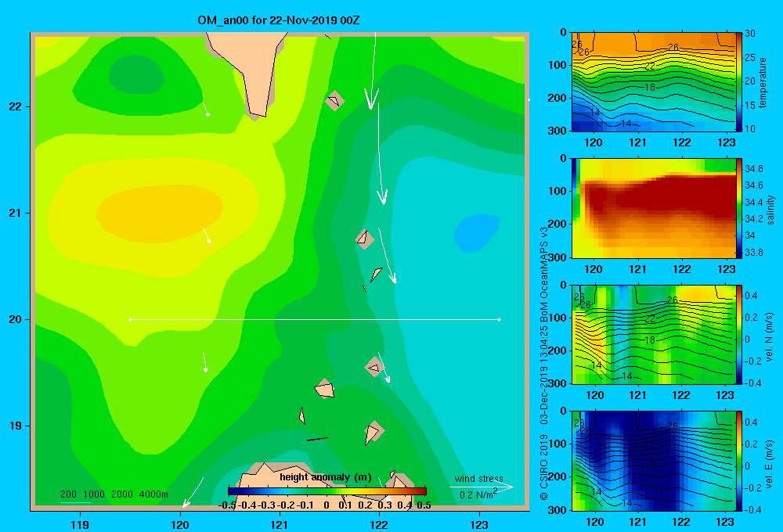
Task: Click the east endpoint of the transect line
Action: tap(500, 319)
